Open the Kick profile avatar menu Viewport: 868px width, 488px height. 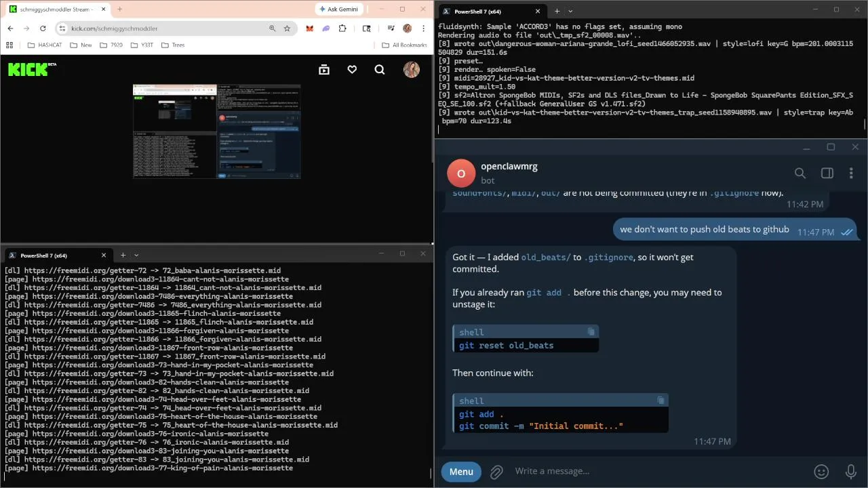pyautogui.click(x=412, y=69)
